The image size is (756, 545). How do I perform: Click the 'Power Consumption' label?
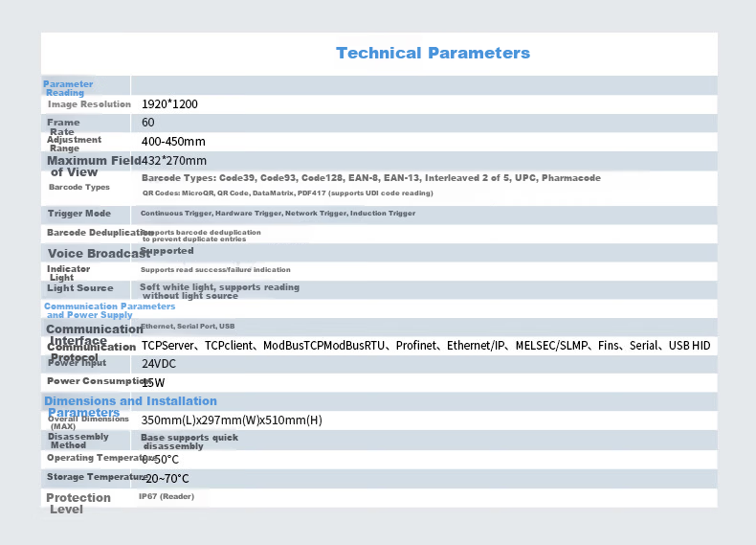[x=100, y=381]
